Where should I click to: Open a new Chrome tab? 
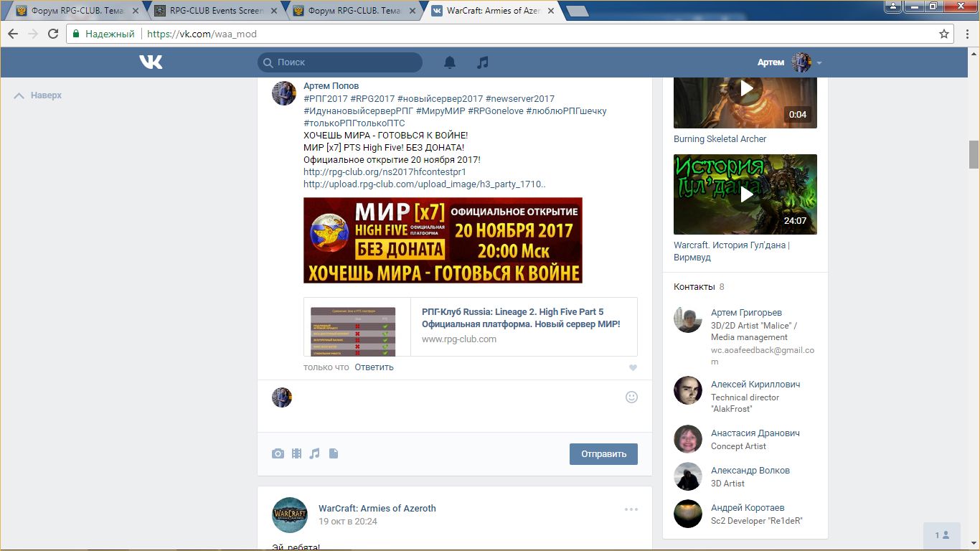pos(577,11)
